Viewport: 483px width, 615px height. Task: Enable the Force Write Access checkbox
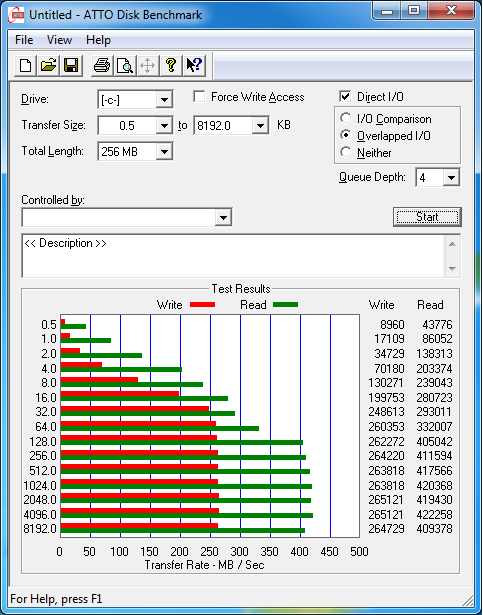tap(199, 96)
